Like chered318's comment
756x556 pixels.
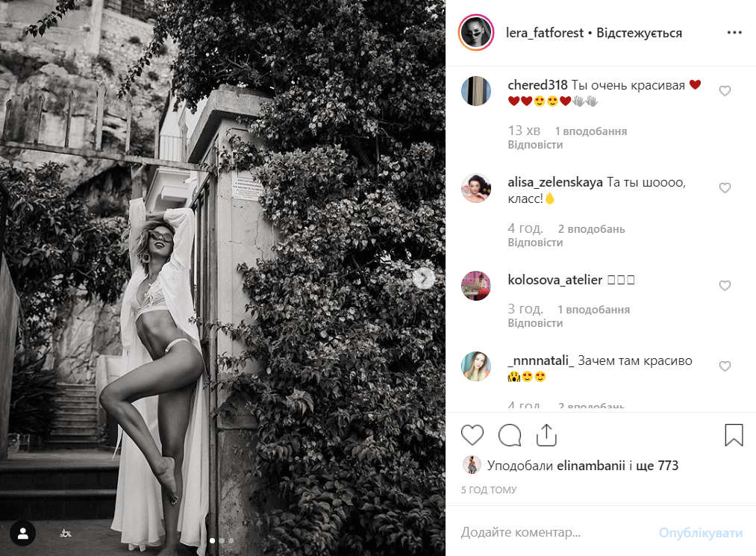click(x=725, y=91)
